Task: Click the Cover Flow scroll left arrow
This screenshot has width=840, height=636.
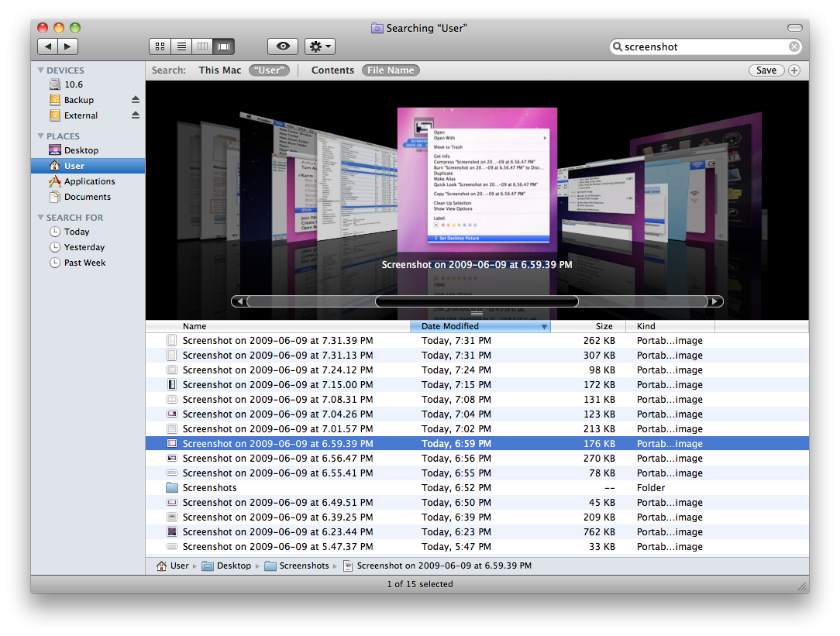Action: (x=239, y=301)
